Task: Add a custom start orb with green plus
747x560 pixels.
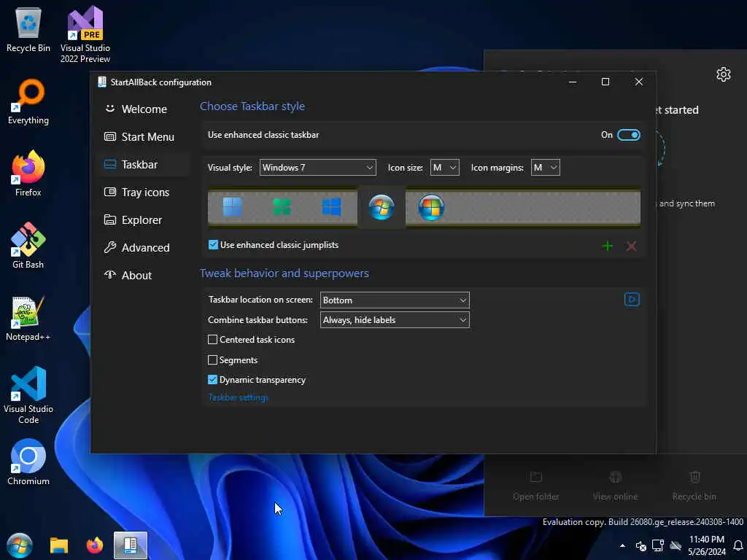Action: pyautogui.click(x=608, y=246)
